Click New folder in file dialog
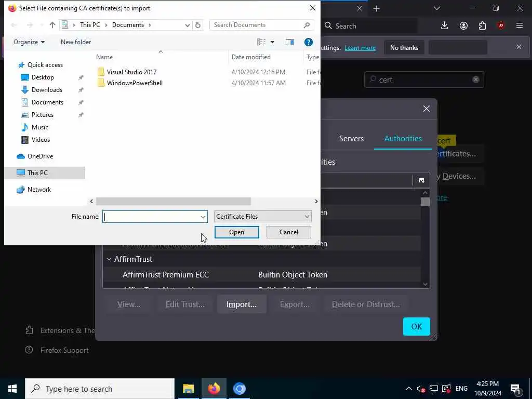Screen dimensions: 532x399 point(76,42)
